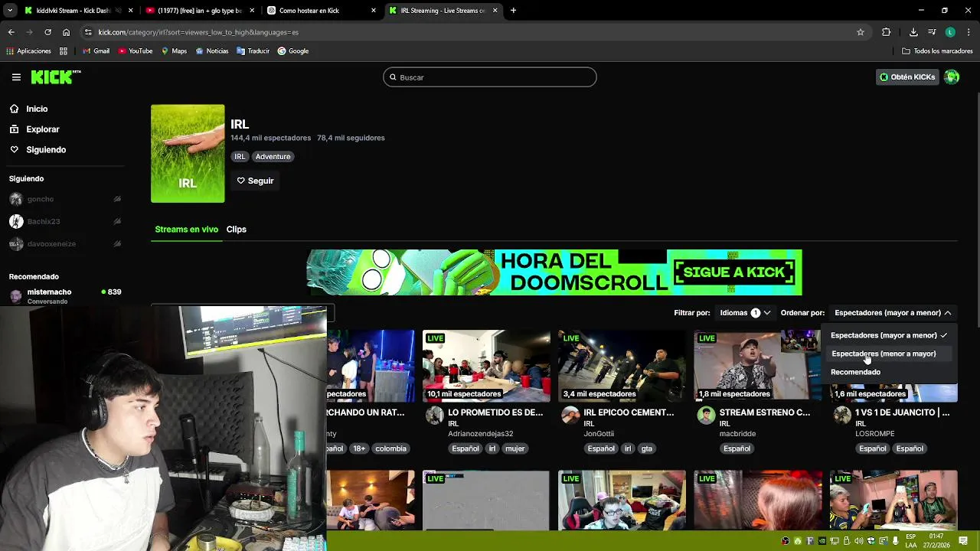Open the JonGottii channel name
The width and height of the screenshot is (980, 551).
pyautogui.click(x=599, y=434)
